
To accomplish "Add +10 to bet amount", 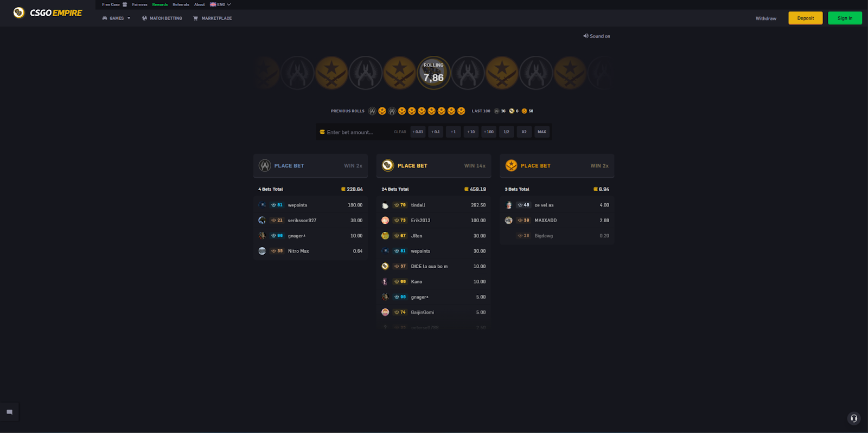I will [471, 132].
